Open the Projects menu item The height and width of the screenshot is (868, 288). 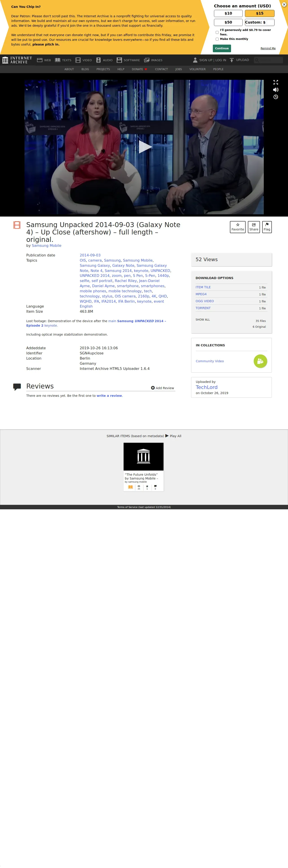pyautogui.click(x=103, y=69)
